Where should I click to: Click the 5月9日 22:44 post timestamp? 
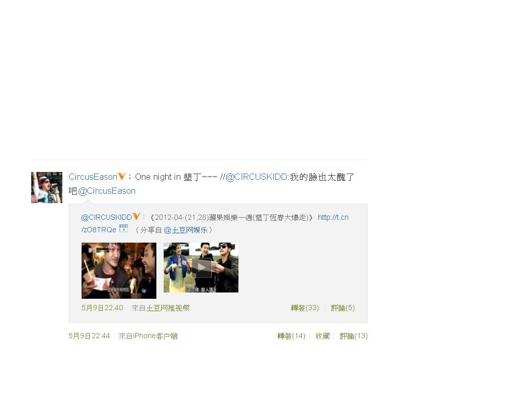(89, 336)
